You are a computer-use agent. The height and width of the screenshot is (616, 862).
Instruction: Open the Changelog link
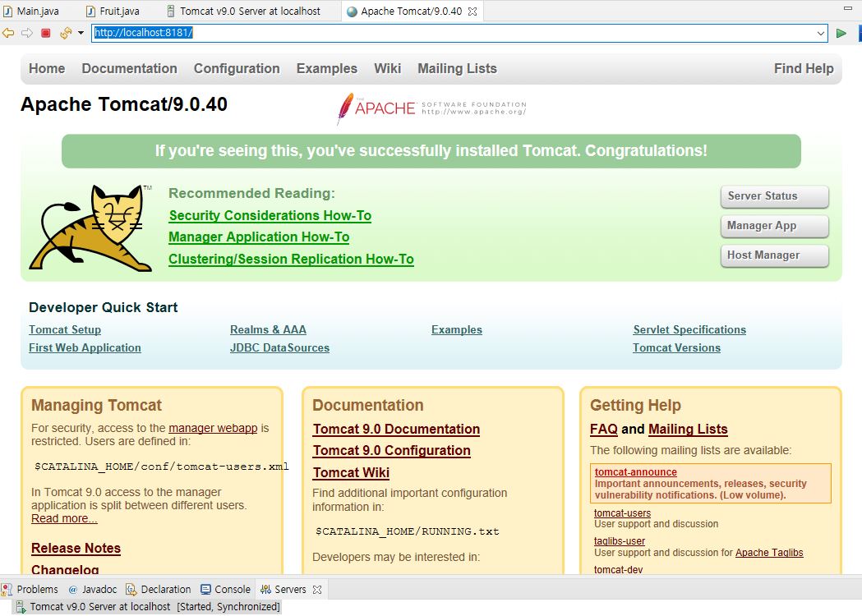click(65, 569)
